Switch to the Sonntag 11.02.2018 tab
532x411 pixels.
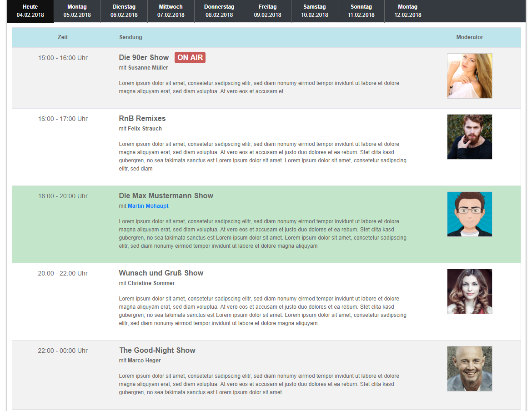pyautogui.click(x=361, y=11)
